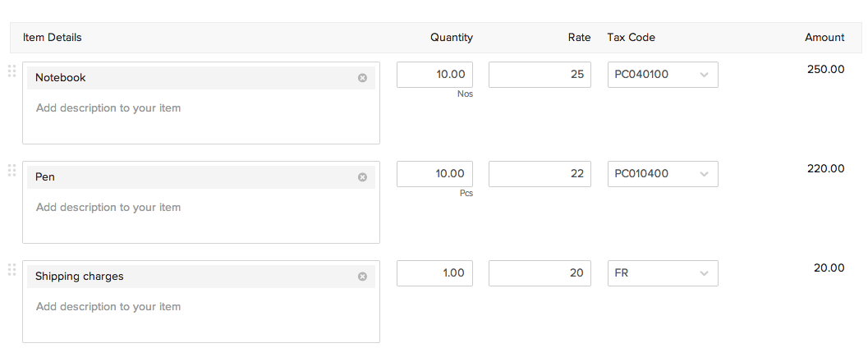
Task: Select the Shipping charges quantity field
Action: click(434, 273)
